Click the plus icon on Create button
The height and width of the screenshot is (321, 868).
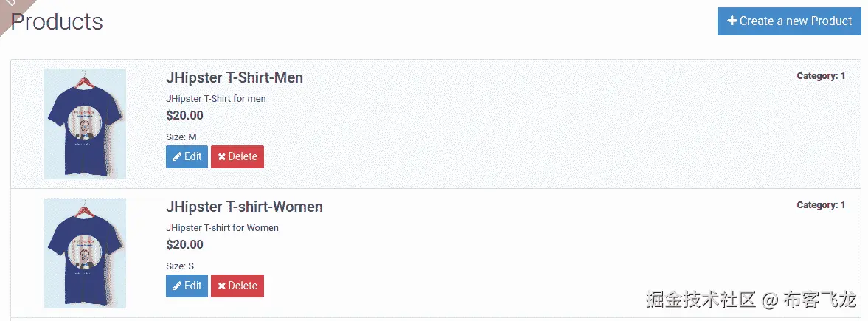732,21
